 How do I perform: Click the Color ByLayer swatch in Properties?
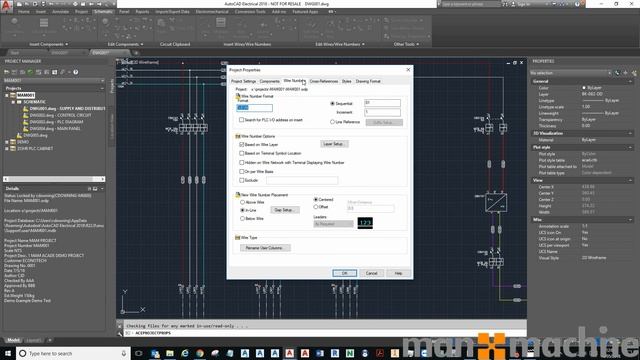(584, 88)
